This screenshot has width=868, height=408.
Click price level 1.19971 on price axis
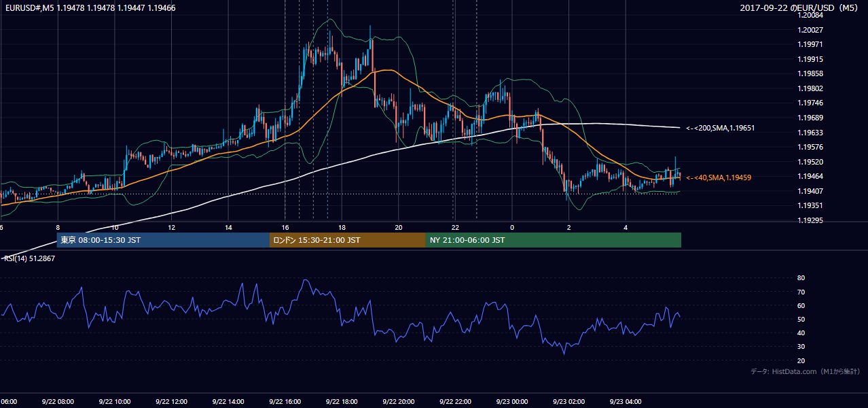click(811, 44)
